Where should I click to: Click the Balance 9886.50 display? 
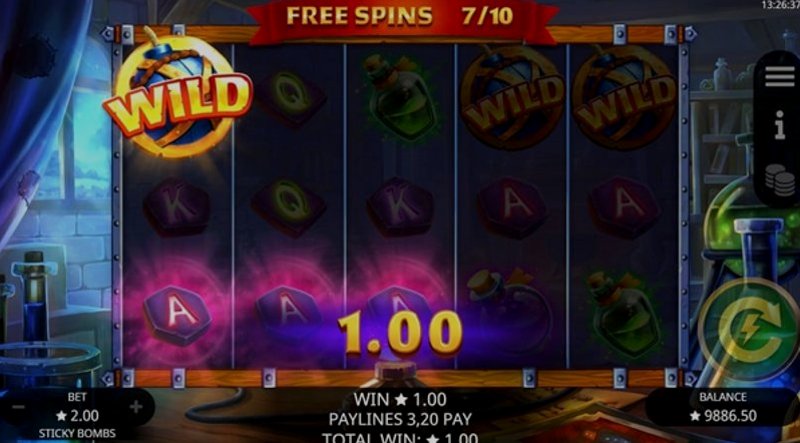[722, 407]
